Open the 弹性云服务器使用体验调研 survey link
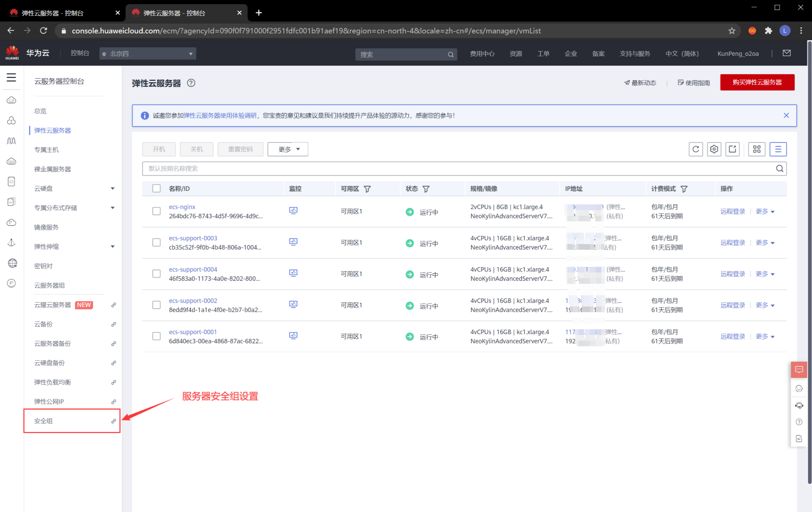 tap(220, 116)
